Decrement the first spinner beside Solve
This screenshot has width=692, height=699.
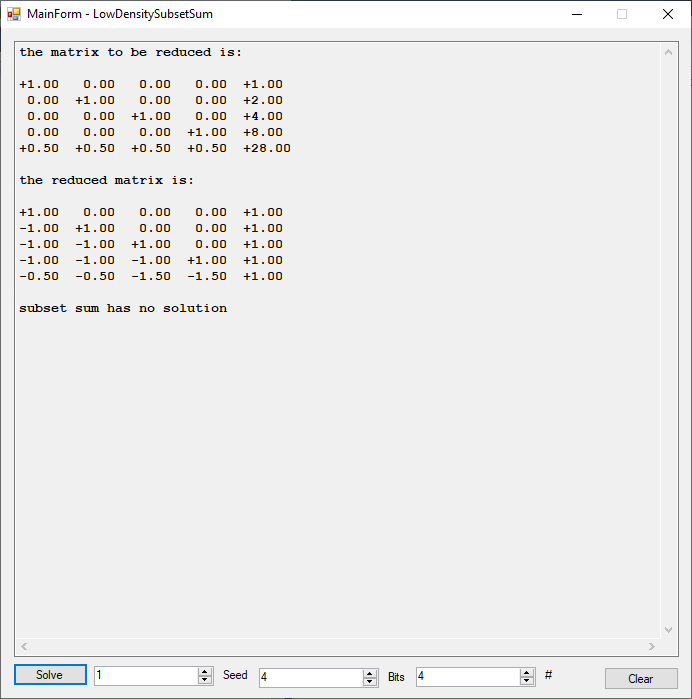point(205,680)
